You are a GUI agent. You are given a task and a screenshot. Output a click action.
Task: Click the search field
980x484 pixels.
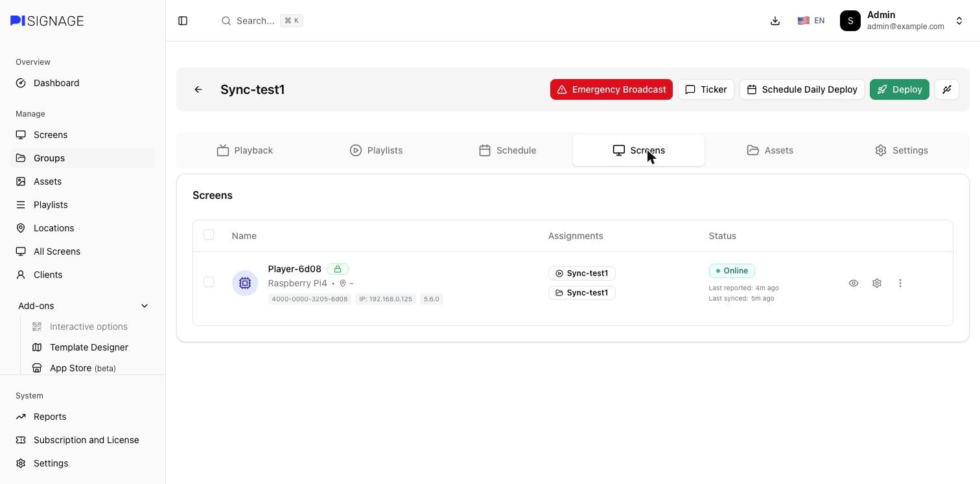[x=262, y=21]
